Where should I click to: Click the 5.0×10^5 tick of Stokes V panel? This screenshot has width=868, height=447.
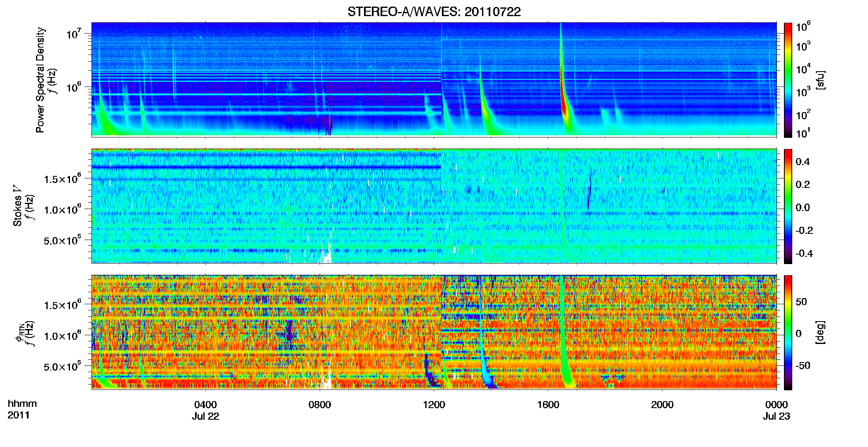point(62,240)
